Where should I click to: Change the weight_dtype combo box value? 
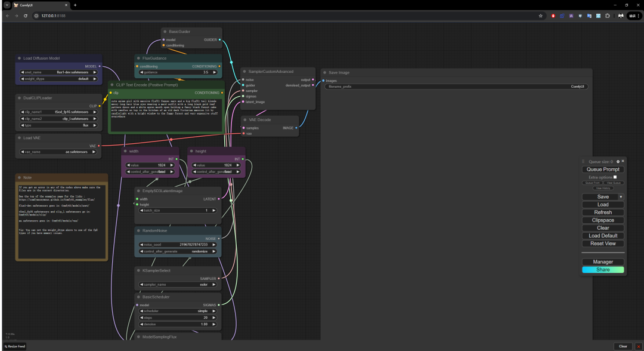58,79
